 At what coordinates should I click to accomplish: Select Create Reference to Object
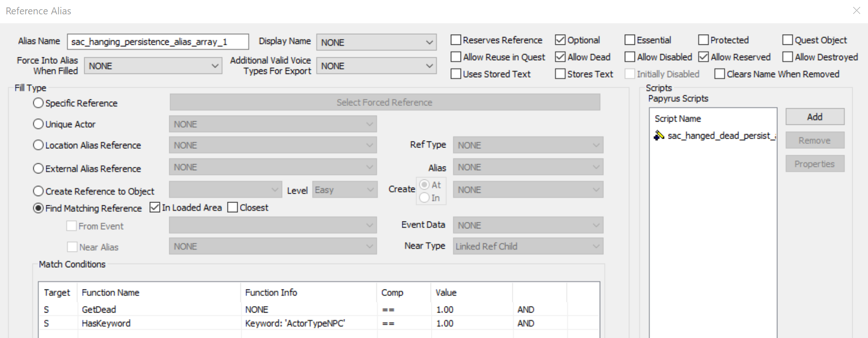(x=38, y=191)
